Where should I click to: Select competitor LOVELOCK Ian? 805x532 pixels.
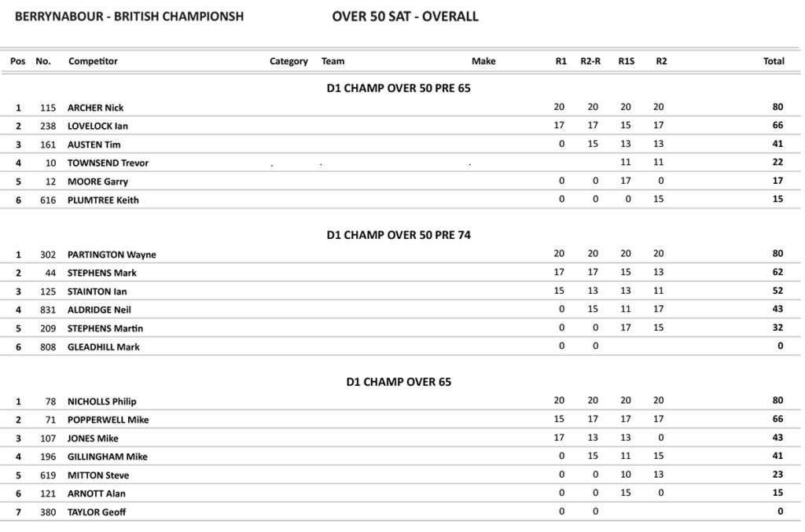(97, 126)
